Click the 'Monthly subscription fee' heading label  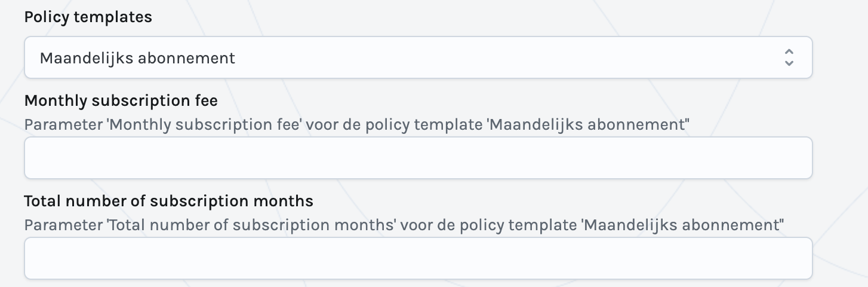pyautogui.click(x=121, y=100)
